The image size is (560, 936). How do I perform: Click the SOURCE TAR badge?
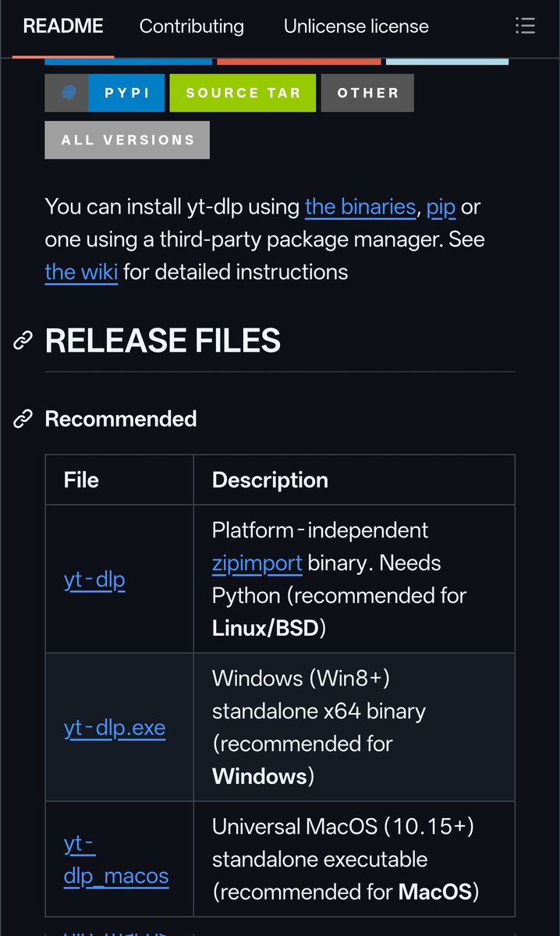coord(243,93)
